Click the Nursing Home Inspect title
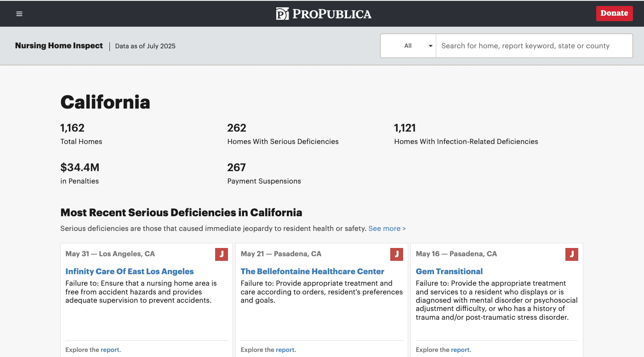Screen dimensions: 644x357 59,46
